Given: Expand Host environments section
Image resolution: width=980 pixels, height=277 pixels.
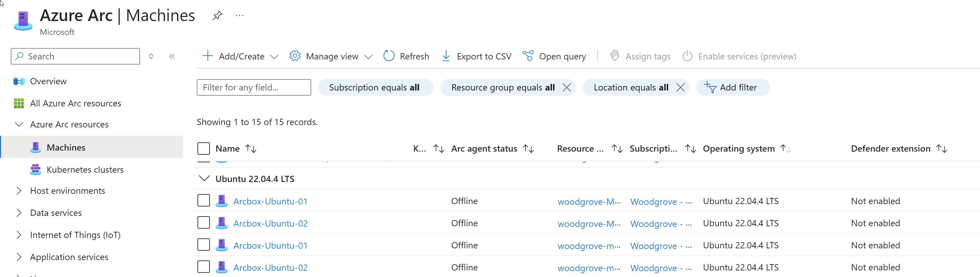Looking at the screenshot, I should click(x=19, y=191).
